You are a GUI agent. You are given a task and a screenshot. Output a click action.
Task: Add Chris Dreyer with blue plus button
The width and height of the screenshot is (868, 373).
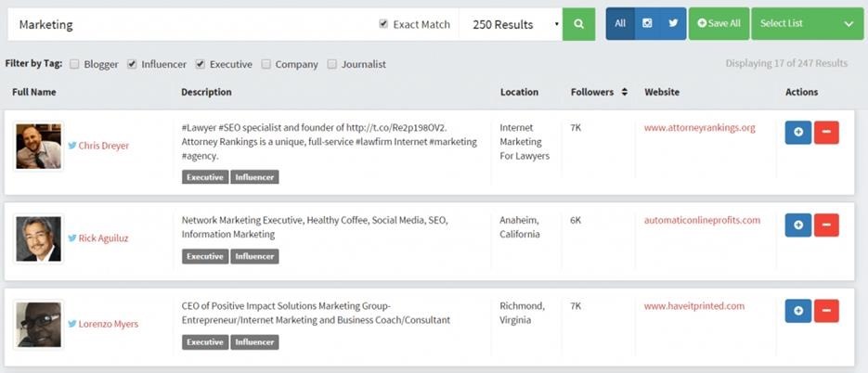797,132
